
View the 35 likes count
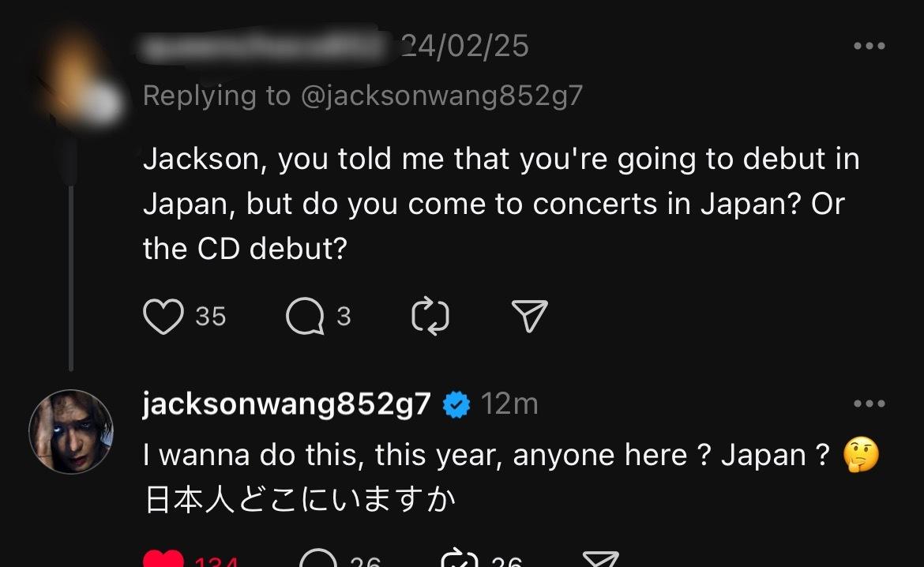click(x=211, y=317)
